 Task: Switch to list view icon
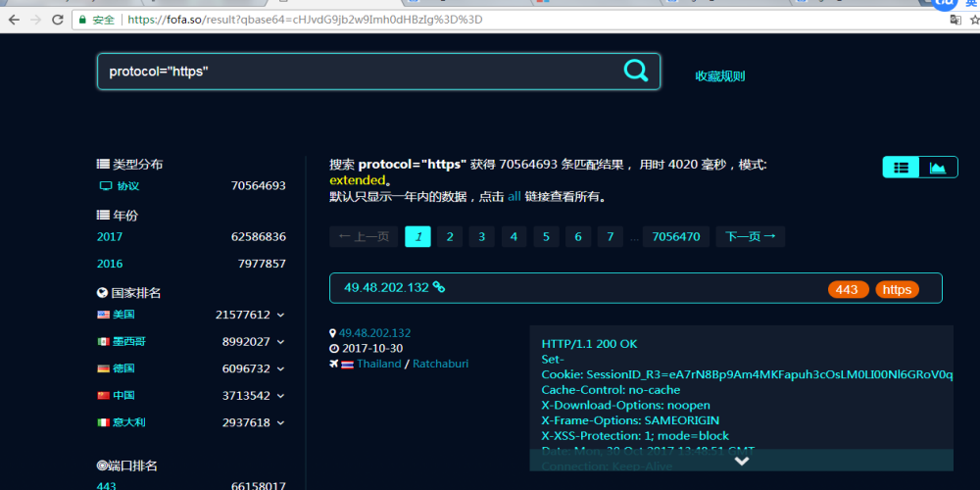[901, 167]
